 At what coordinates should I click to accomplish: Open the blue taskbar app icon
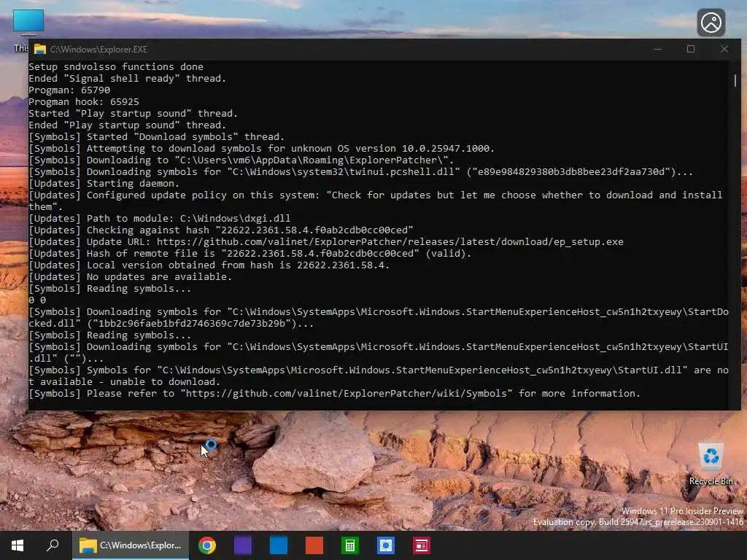(278, 545)
